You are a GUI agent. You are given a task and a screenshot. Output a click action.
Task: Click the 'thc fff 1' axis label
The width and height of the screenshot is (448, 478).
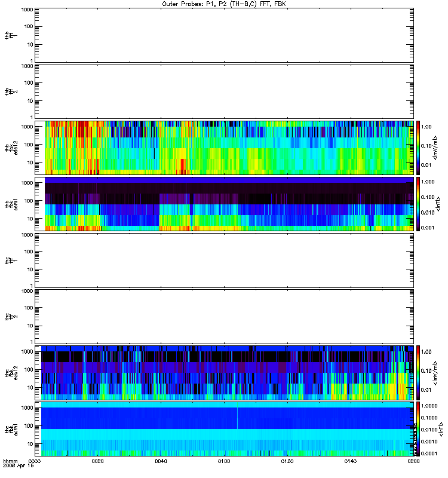(x=11, y=261)
